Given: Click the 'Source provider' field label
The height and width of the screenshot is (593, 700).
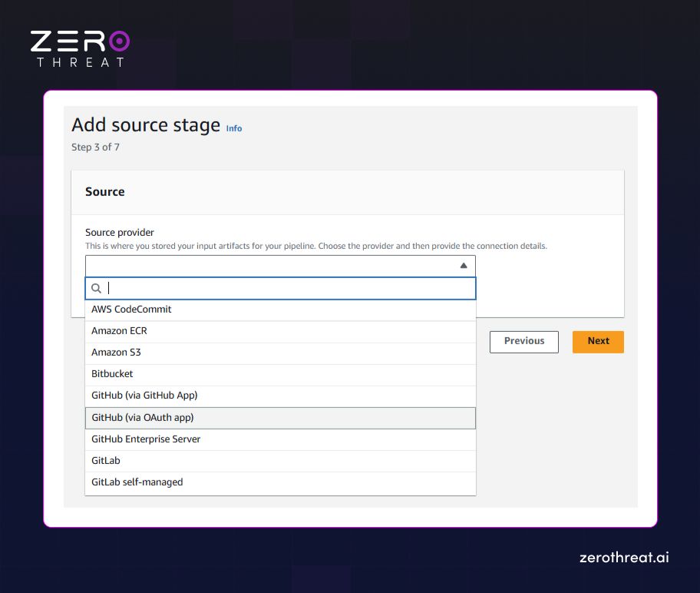Looking at the screenshot, I should 120,233.
